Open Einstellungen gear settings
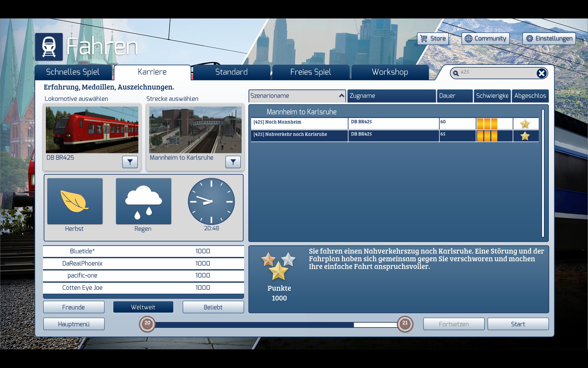The image size is (588, 368). (x=549, y=39)
